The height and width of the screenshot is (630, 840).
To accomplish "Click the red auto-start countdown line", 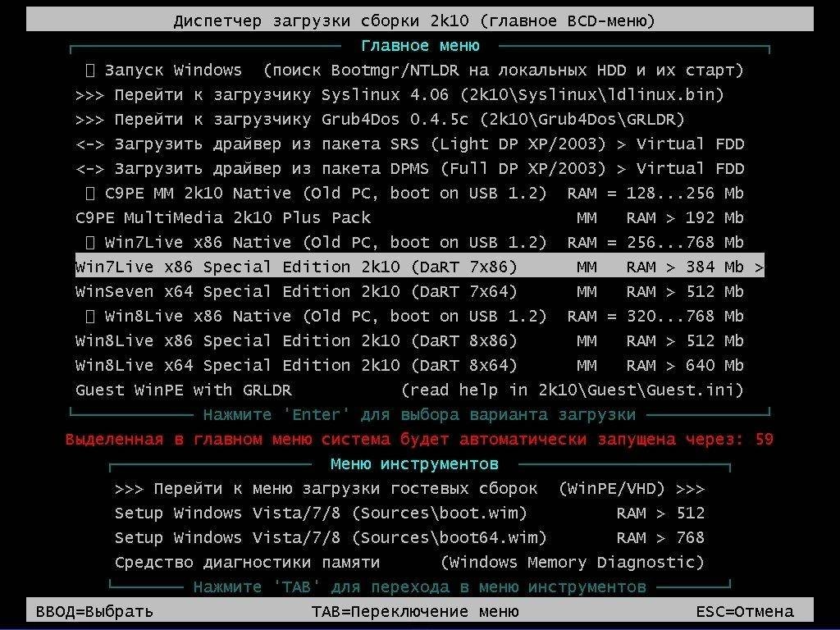I will click(x=419, y=440).
